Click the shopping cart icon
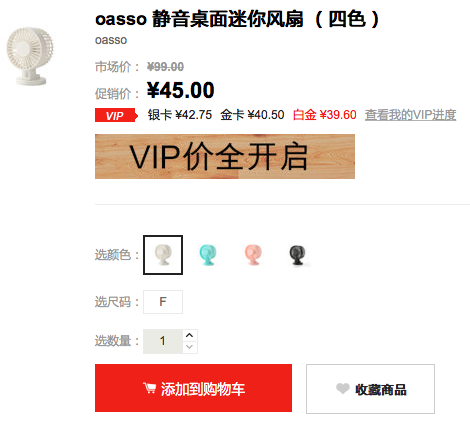Image resolution: width=470 pixels, height=431 pixels. pos(149,388)
